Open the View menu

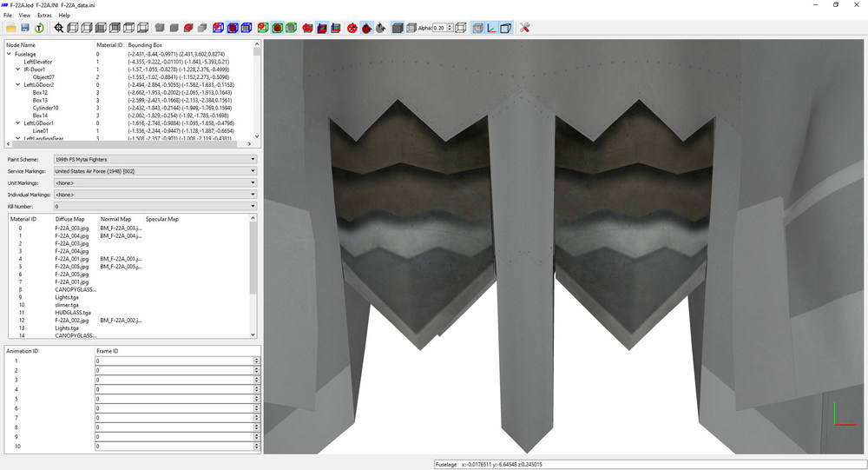(x=24, y=15)
